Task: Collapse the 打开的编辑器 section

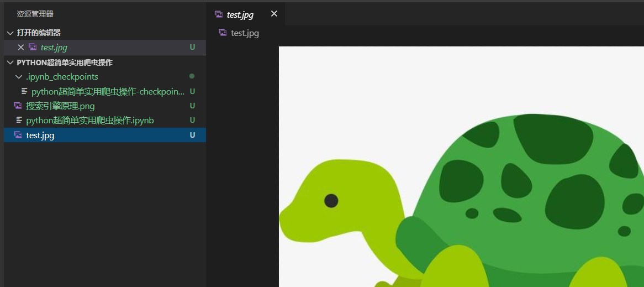Action: 10,33
